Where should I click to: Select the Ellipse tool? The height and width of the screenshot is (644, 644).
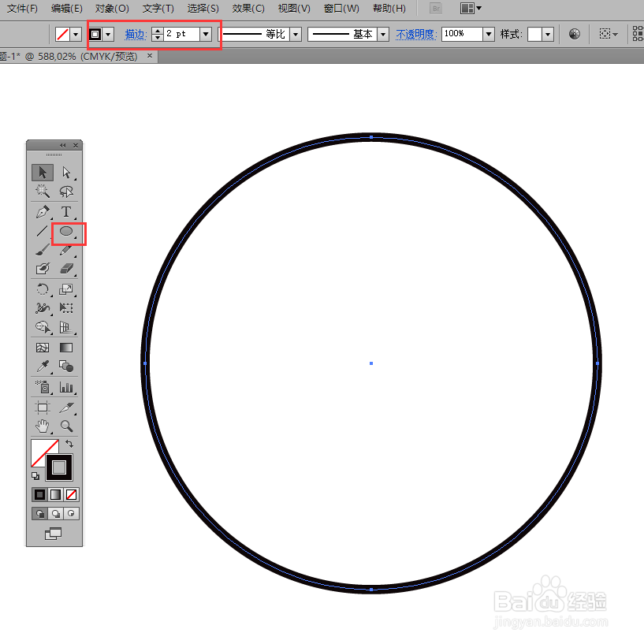[x=66, y=232]
